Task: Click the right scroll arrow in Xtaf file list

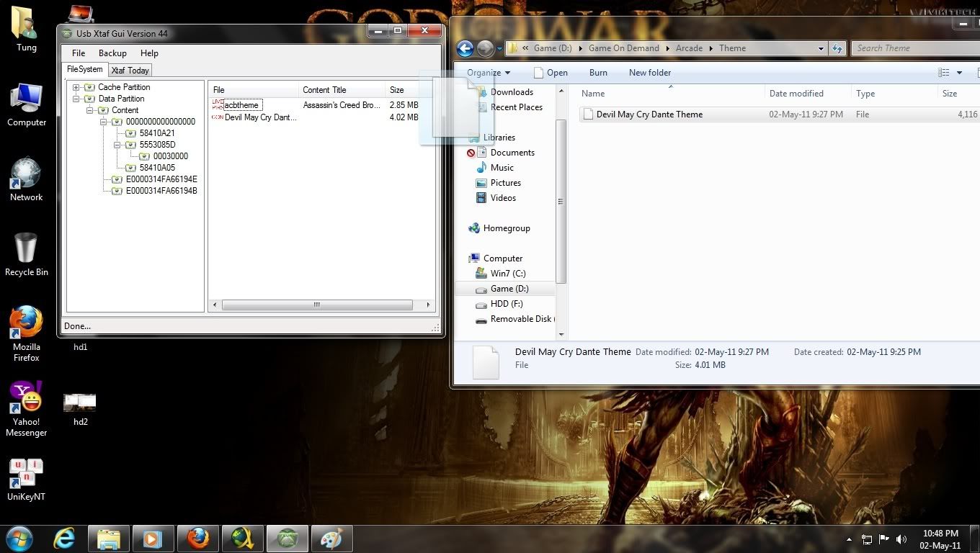Action: tap(428, 305)
